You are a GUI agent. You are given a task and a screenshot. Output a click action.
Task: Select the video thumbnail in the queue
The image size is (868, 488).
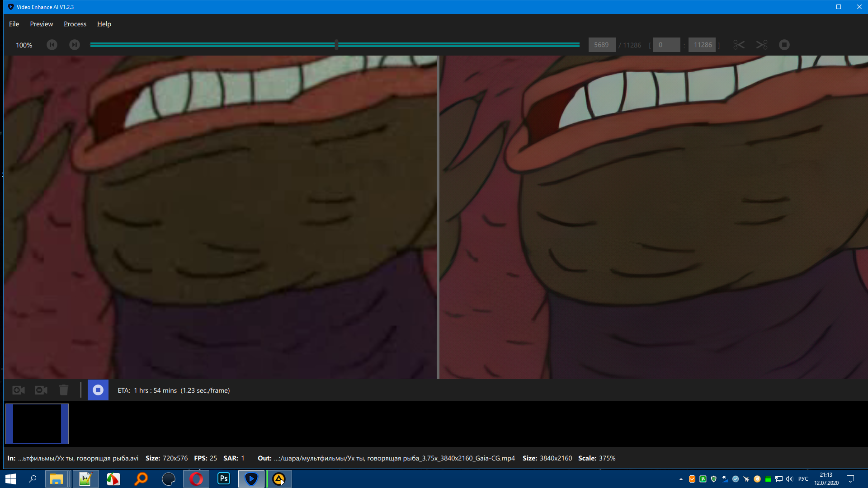[x=37, y=424]
